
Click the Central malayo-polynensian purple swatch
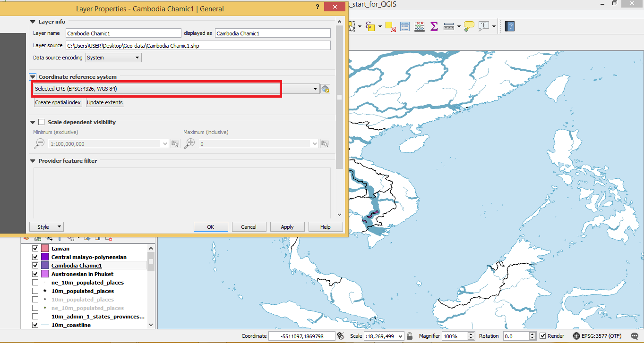point(45,257)
